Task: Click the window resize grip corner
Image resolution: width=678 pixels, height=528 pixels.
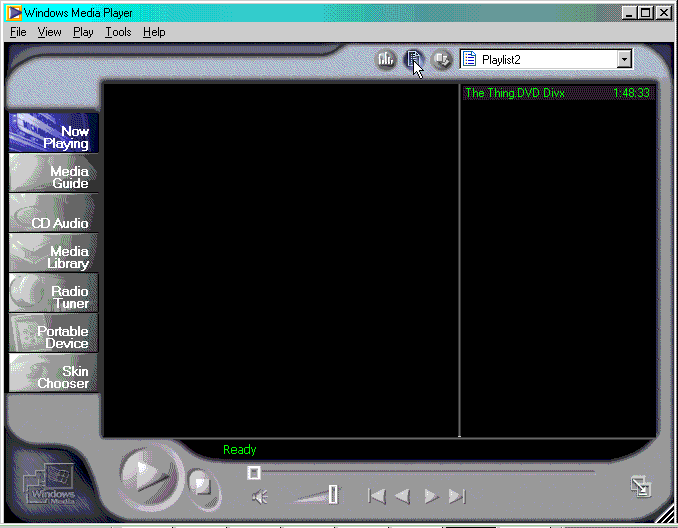Action: tap(667, 515)
